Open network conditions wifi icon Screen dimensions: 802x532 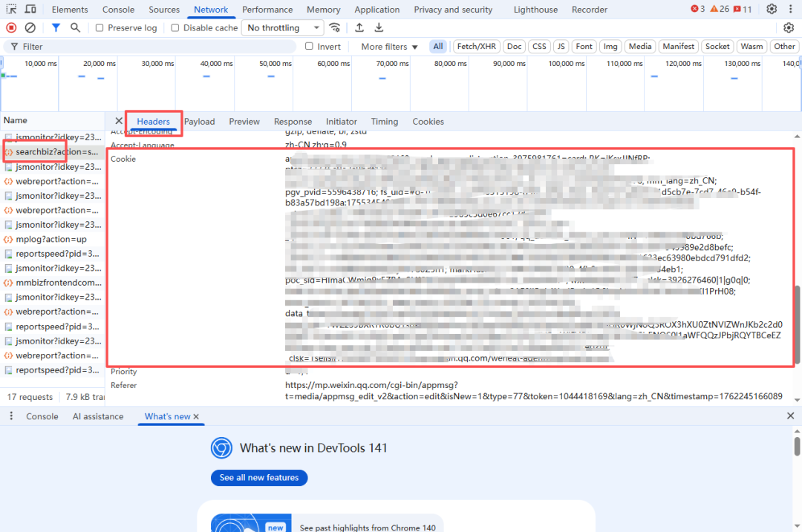[x=334, y=27]
